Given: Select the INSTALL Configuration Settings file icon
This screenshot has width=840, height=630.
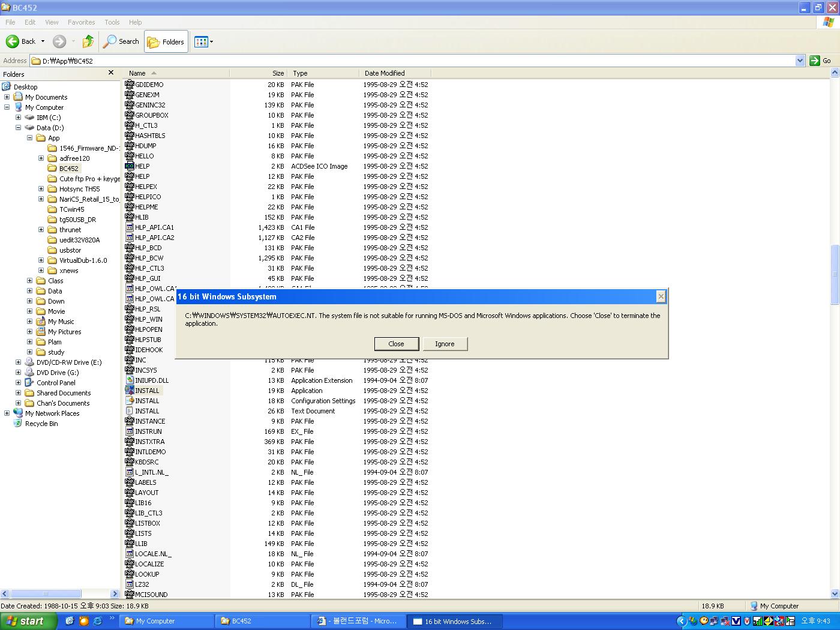Looking at the screenshot, I should (130, 400).
